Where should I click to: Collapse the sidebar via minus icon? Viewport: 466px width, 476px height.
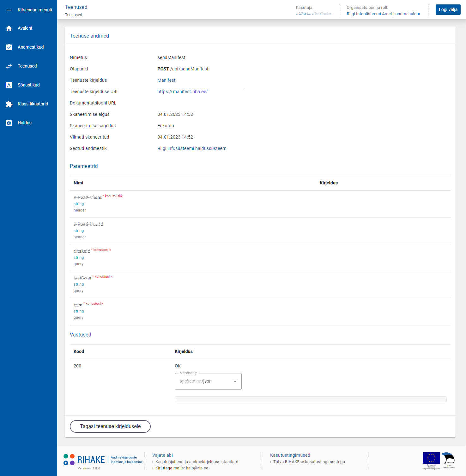tap(9, 10)
